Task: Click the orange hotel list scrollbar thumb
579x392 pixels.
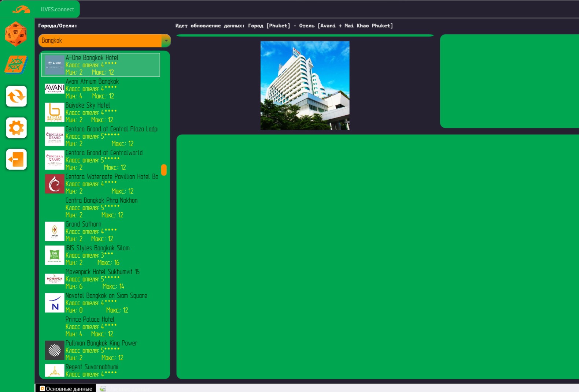Action: pos(164,170)
